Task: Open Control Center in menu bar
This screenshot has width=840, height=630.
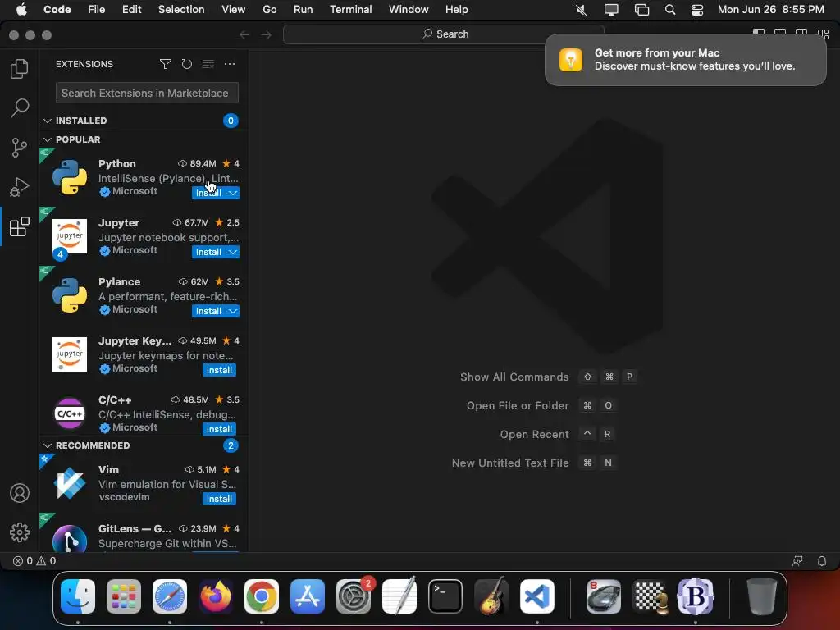Action: coord(697,10)
